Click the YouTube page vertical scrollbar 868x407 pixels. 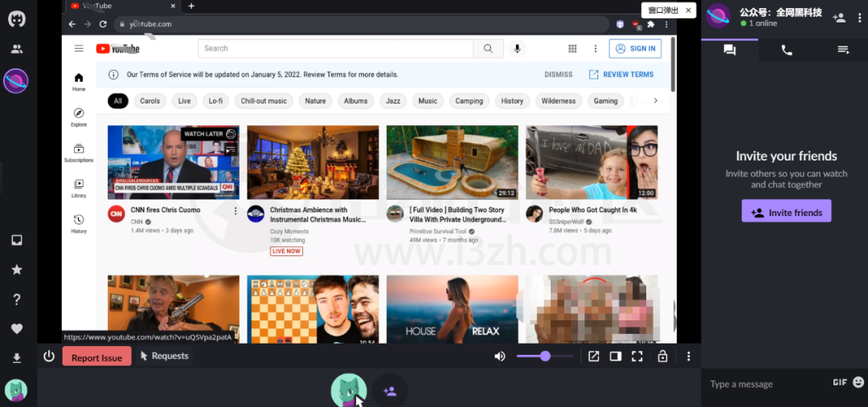(674, 65)
